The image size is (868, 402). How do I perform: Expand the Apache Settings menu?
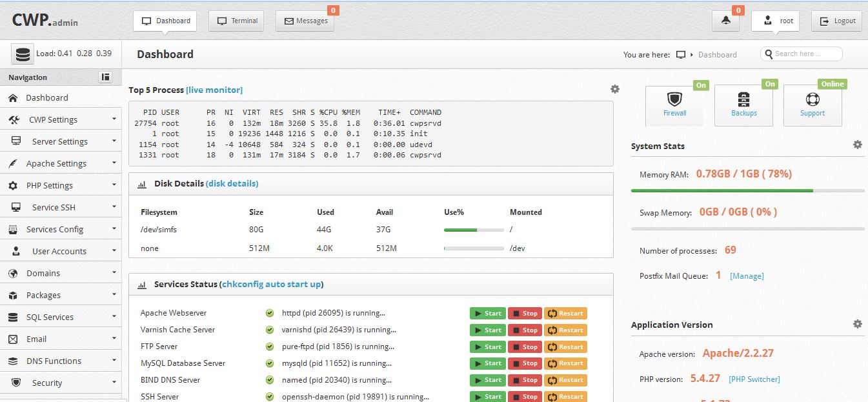[x=61, y=163]
